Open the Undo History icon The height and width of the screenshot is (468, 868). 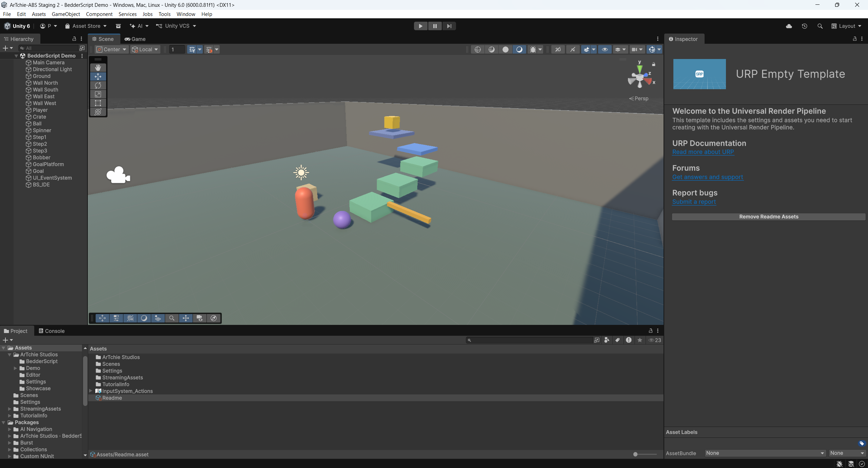(x=804, y=26)
